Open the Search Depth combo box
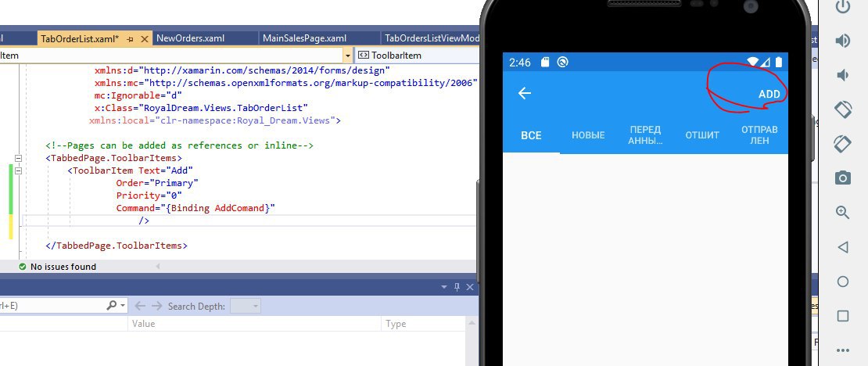This screenshot has height=366, width=868. click(x=245, y=306)
